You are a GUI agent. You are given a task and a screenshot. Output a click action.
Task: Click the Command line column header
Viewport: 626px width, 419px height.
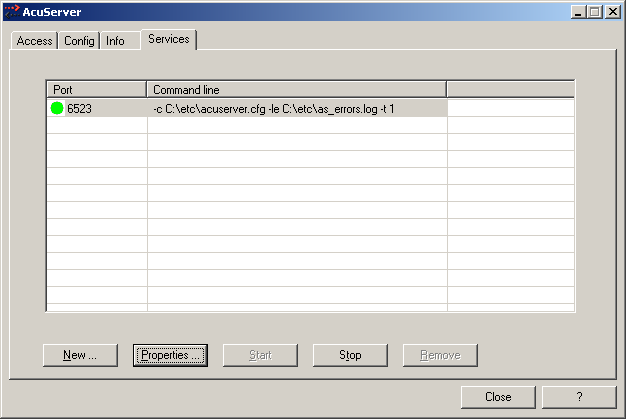click(297, 90)
